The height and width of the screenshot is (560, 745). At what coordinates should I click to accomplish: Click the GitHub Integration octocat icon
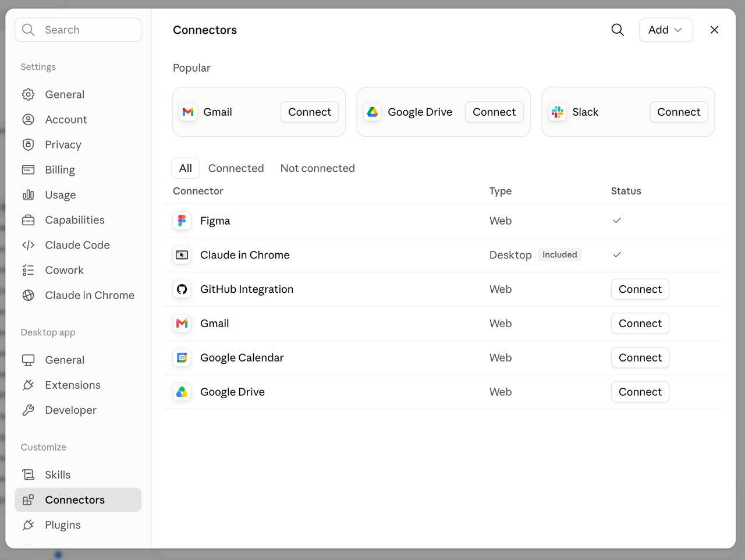182,289
